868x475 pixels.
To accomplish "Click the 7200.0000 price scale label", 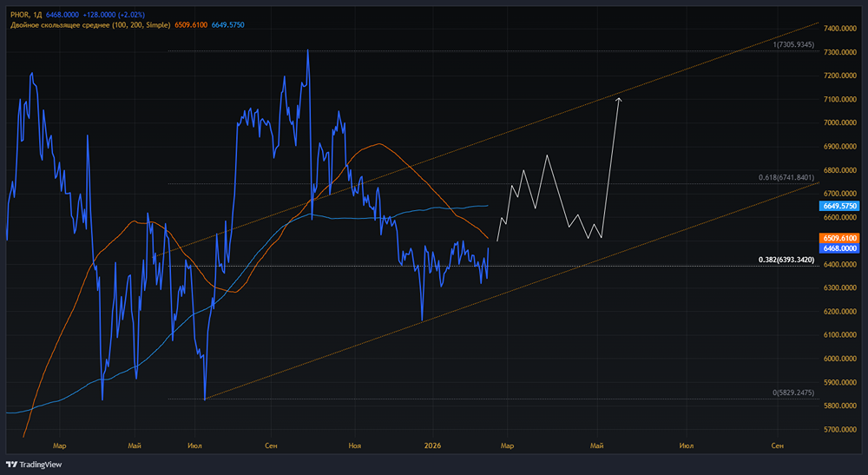I will click(x=839, y=76).
